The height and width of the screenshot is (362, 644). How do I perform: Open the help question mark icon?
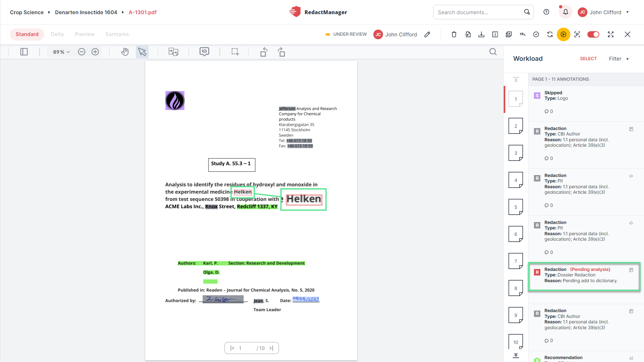coord(546,12)
